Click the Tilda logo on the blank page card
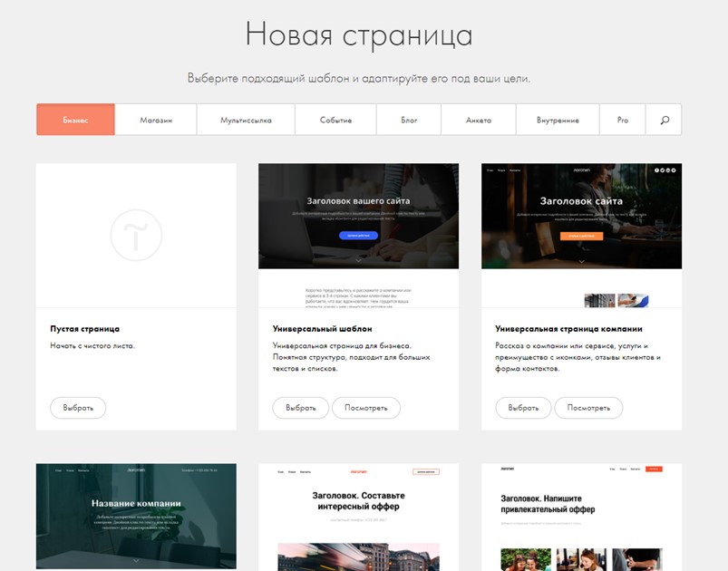 (x=136, y=235)
